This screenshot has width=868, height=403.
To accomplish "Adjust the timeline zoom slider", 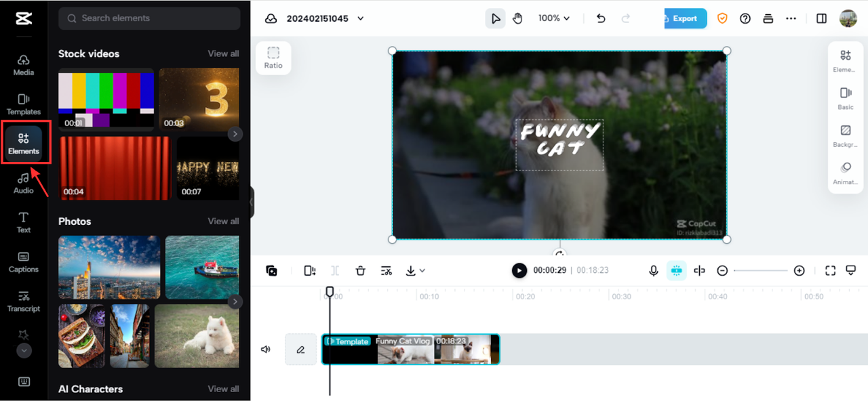I will pyautogui.click(x=761, y=270).
